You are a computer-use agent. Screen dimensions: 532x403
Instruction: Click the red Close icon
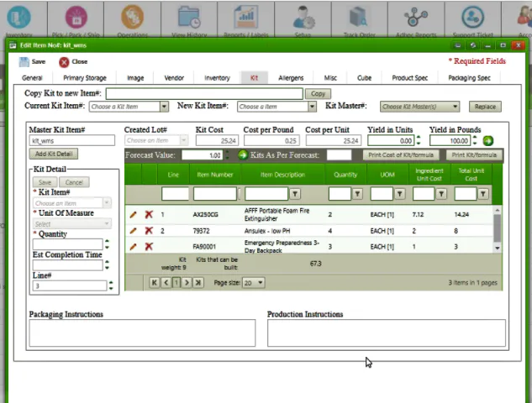[x=64, y=62]
